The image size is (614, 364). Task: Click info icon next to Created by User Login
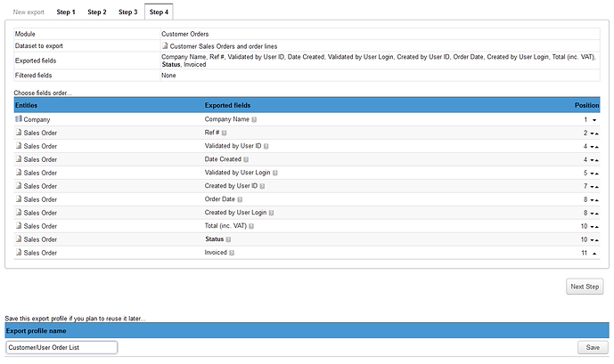click(271, 213)
